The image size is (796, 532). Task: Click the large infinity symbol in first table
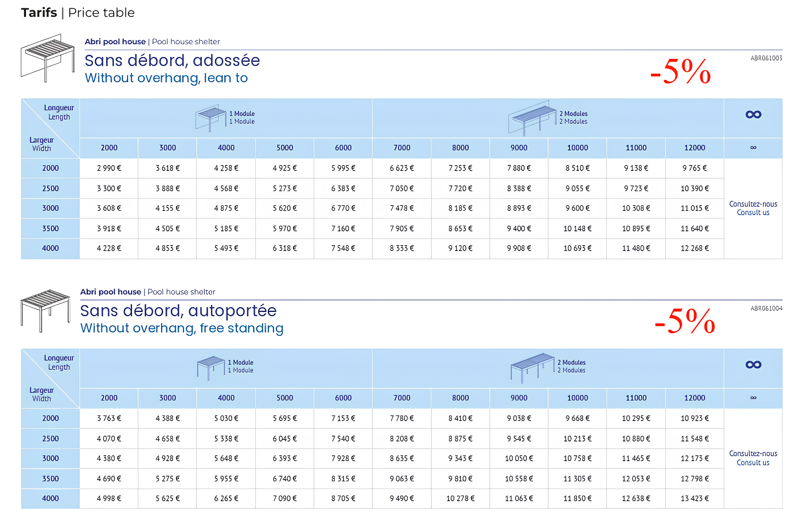753,115
